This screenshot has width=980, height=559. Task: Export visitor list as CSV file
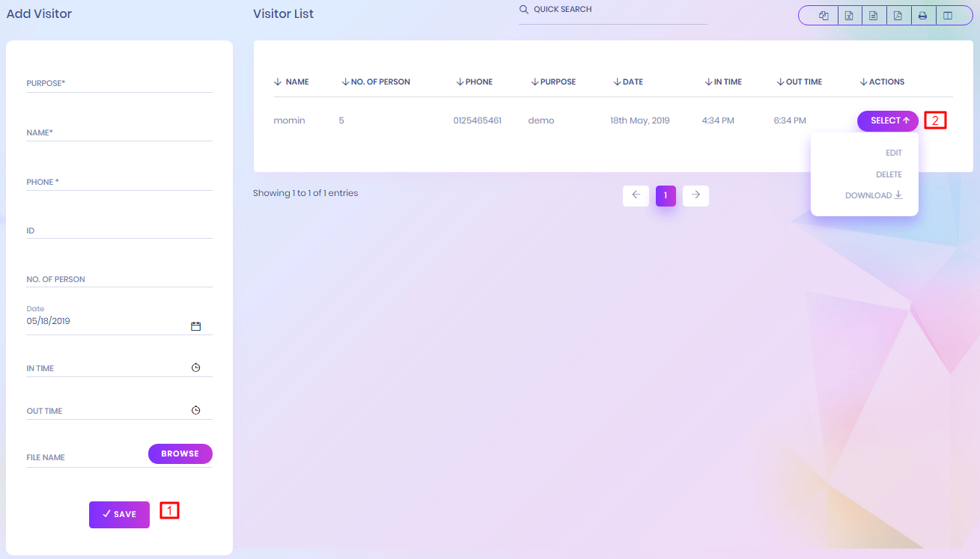874,16
